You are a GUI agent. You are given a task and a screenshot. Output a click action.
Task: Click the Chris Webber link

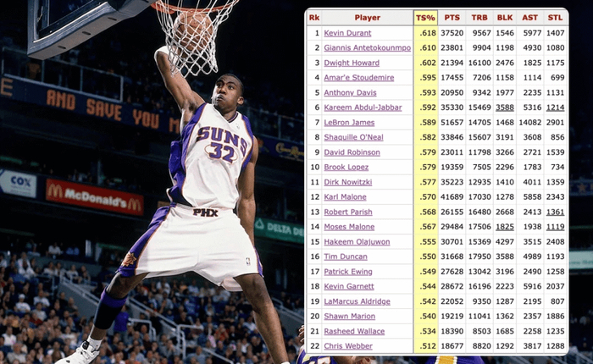coord(347,345)
